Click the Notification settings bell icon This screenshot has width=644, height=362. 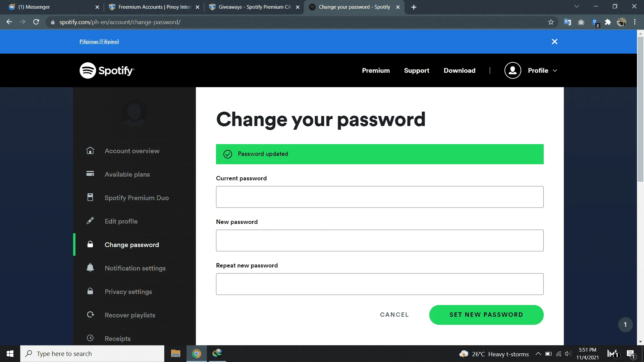pyautogui.click(x=90, y=267)
